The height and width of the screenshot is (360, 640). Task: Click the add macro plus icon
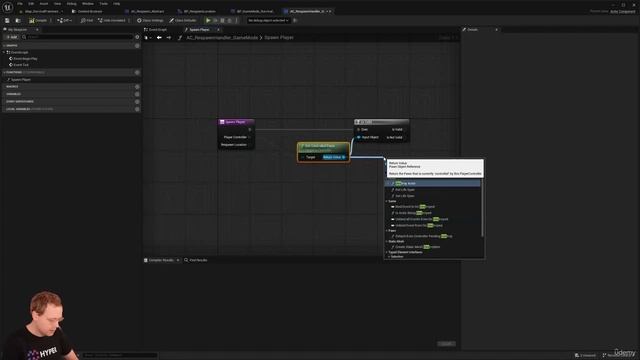[137, 87]
